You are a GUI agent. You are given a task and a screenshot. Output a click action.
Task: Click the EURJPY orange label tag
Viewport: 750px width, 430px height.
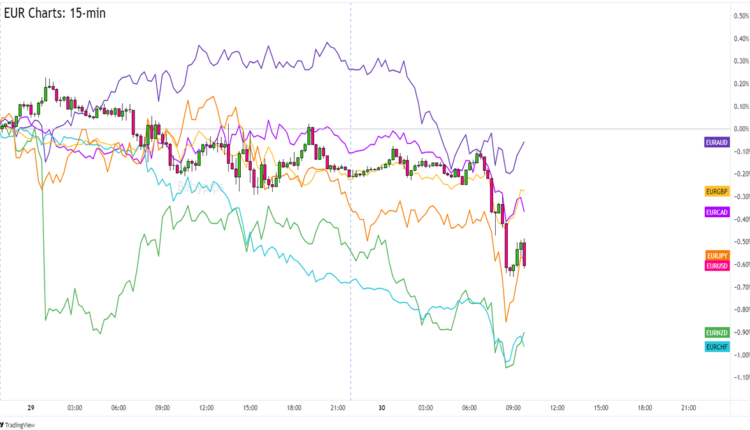point(716,256)
